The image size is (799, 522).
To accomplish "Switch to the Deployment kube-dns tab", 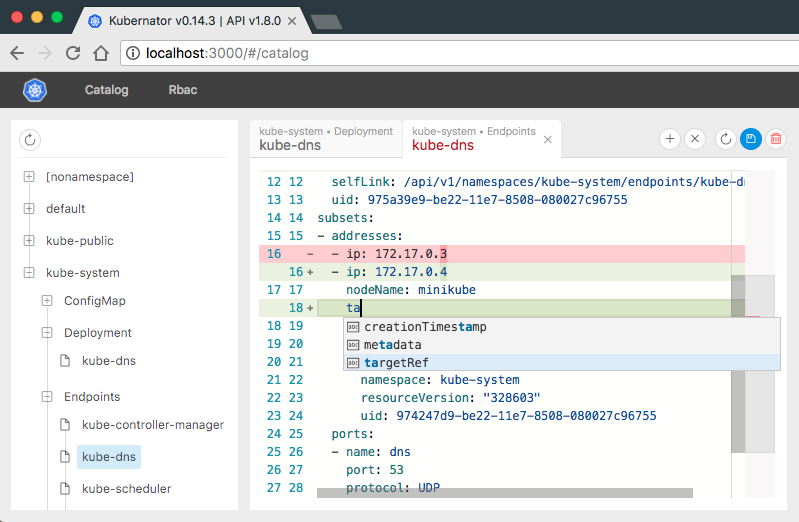I will point(325,139).
